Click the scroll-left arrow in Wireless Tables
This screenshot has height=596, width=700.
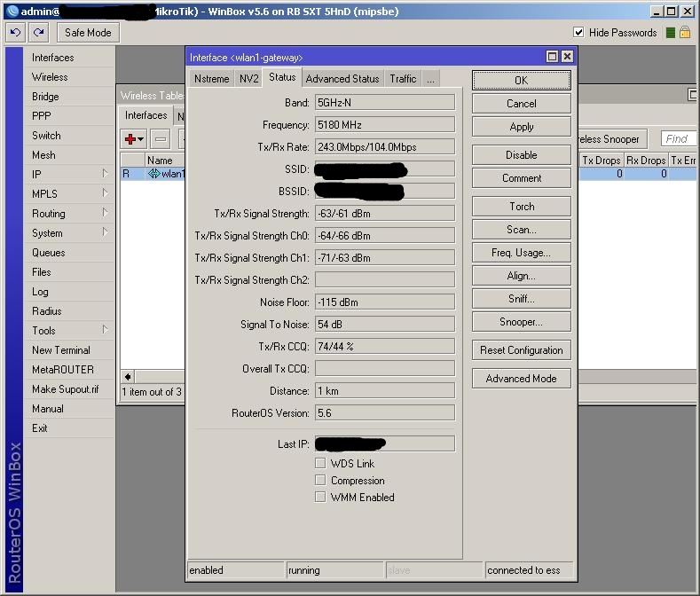[x=128, y=377]
